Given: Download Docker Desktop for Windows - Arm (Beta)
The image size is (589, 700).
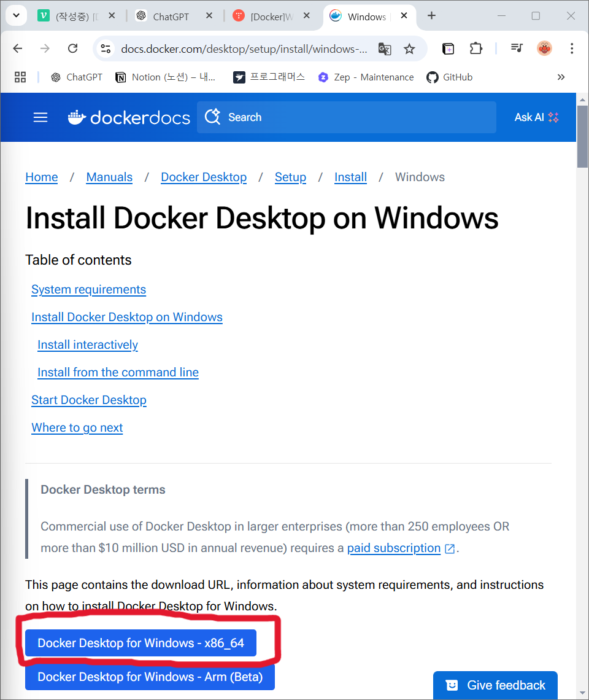Looking at the screenshot, I should pos(150,677).
